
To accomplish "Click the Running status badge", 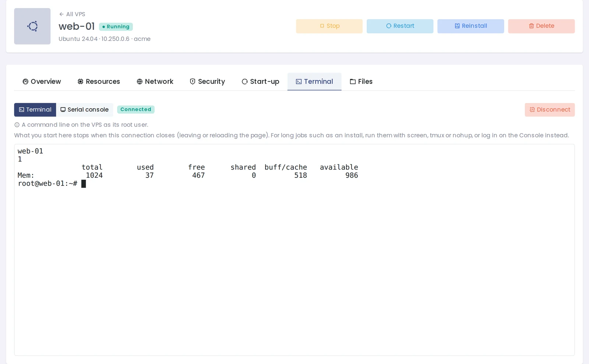I will [116, 26].
